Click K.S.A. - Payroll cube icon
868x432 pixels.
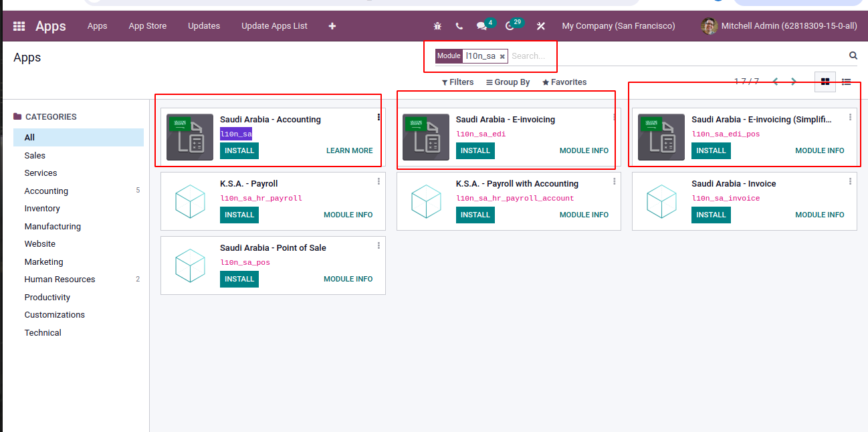pos(190,201)
